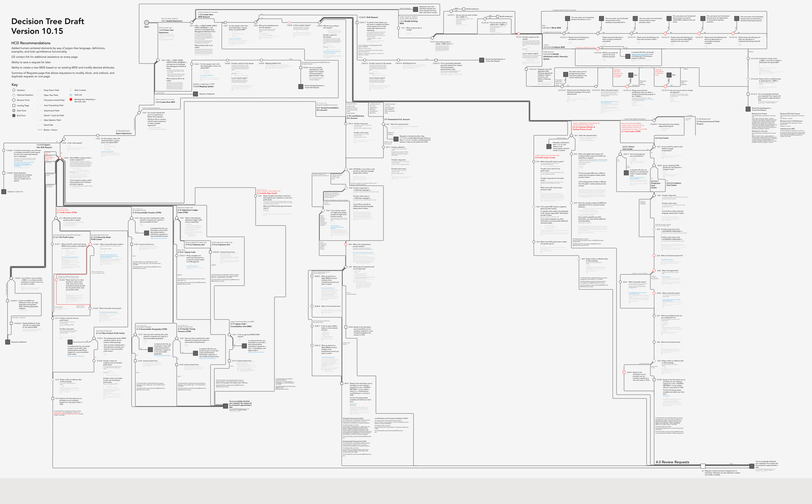Screen dimensions: 812x504
Task: Click the 1.2.2 Power User Experience heading
Action: [x=166, y=31]
